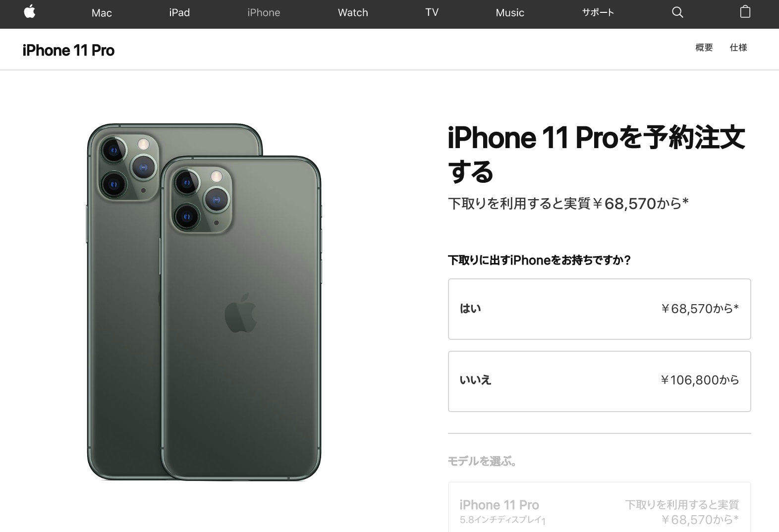Click the green iPhone 11 Pro image
Viewport: 779px width, 532px height.
204,302
